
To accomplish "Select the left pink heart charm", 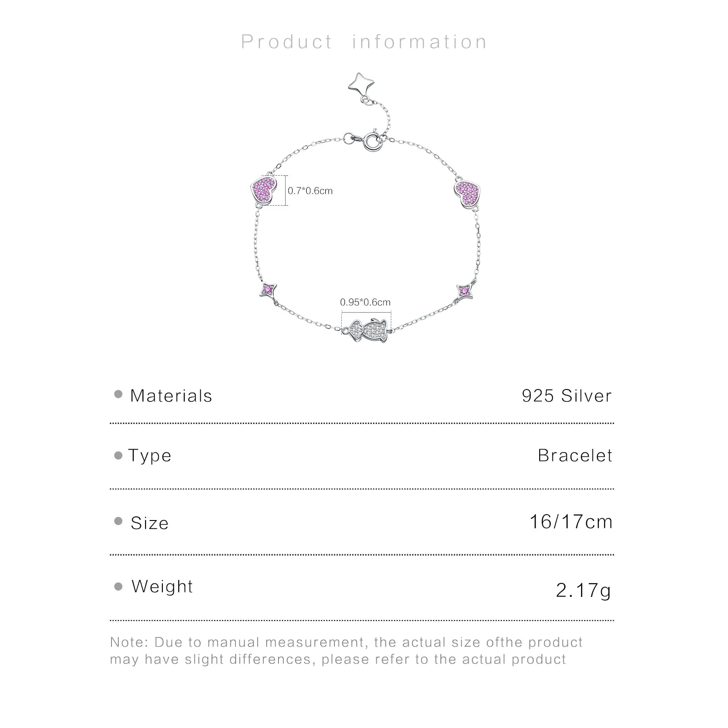I will 264,190.
